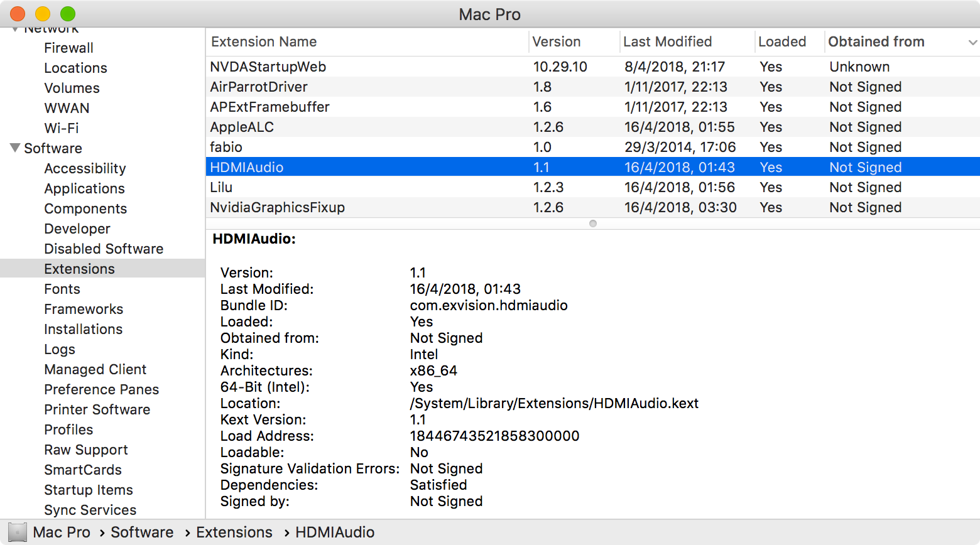The width and height of the screenshot is (980, 545).
Task: Click HDMIAudio in the path bar
Action: (335, 532)
